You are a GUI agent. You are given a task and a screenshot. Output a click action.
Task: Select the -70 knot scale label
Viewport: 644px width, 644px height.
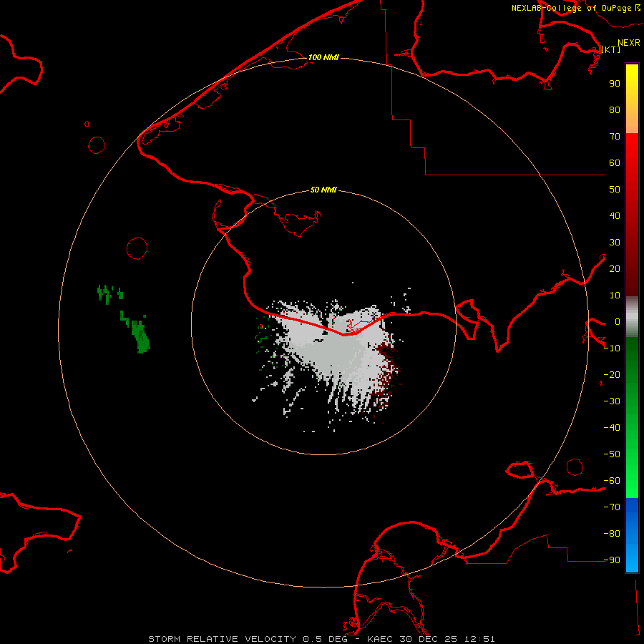pyautogui.click(x=612, y=507)
